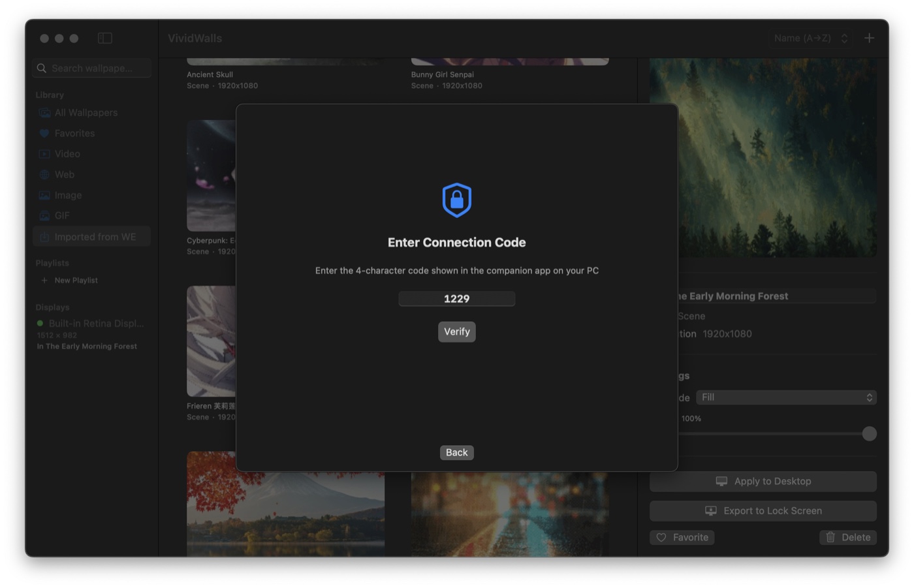The width and height of the screenshot is (914, 588).
Task: Click the Imported from WE icon
Action: [x=44, y=237]
